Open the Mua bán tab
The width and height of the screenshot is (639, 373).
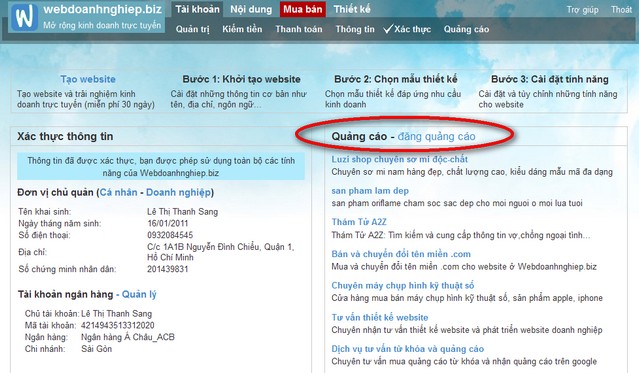pos(302,9)
